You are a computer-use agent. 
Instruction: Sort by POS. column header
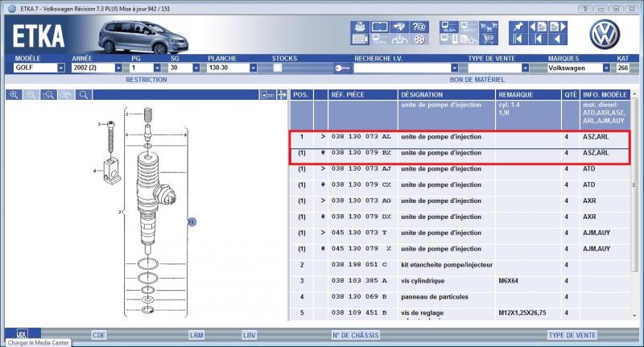[301, 95]
